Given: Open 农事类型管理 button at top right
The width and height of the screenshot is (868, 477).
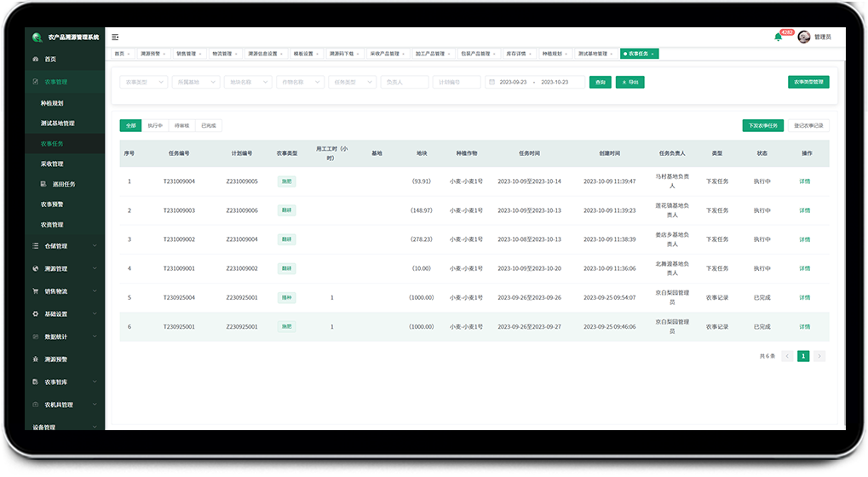Looking at the screenshot, I should click(808, 82).
